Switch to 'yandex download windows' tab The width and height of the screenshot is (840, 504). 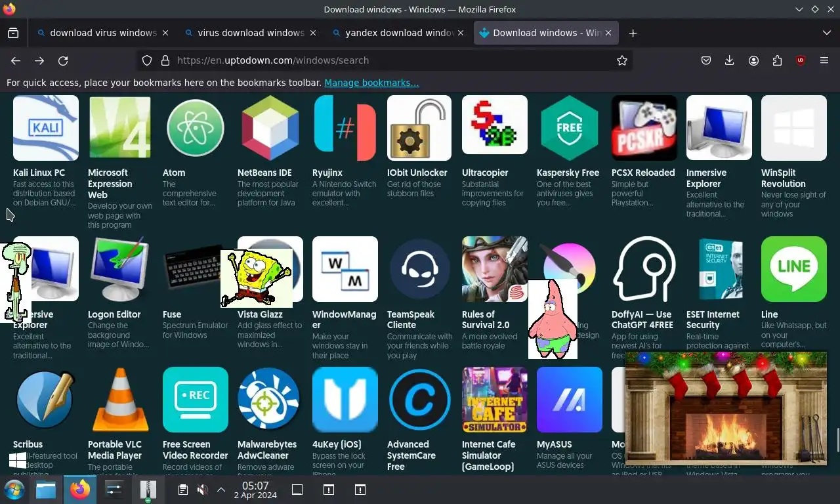[x=398, y=33]
